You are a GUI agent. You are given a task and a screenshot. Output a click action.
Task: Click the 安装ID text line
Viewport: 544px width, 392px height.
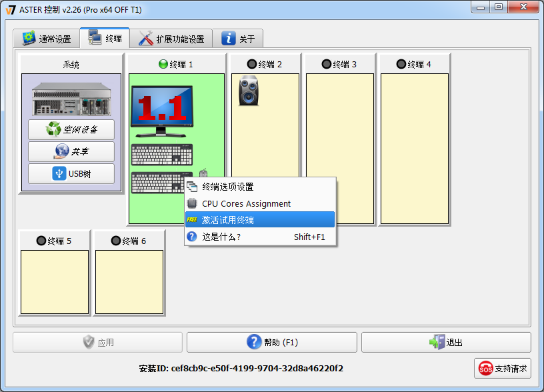pos(241,368)
